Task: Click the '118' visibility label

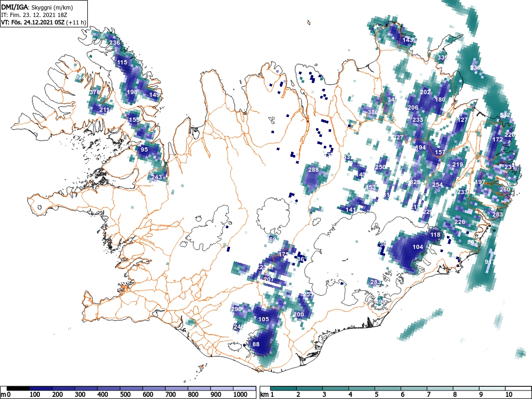Action: click(x=435, y=235)
